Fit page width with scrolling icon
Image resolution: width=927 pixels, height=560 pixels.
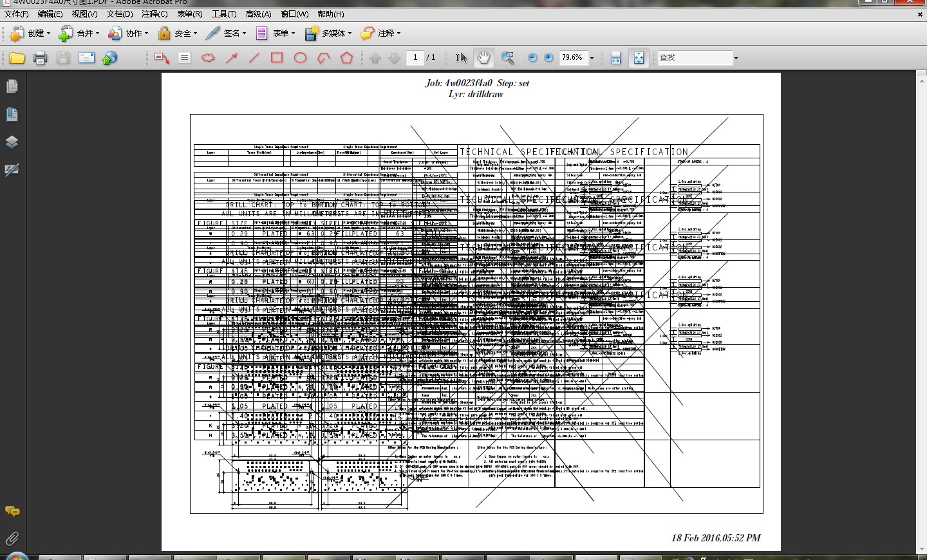point(615,58)
